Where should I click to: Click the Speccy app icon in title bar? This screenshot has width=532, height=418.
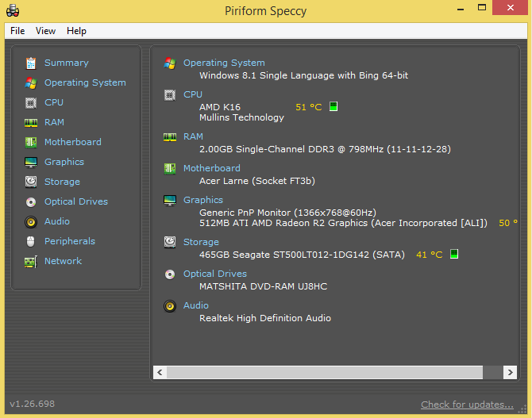13,11
